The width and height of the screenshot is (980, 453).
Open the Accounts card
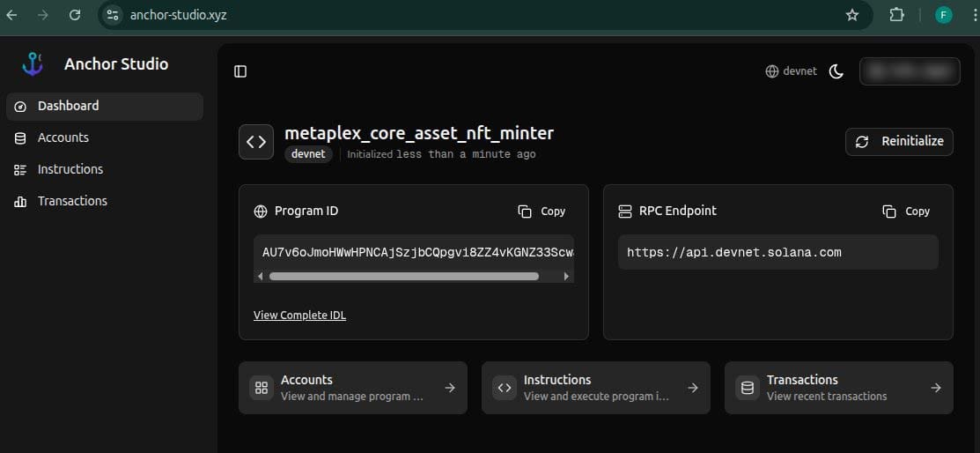352,388
